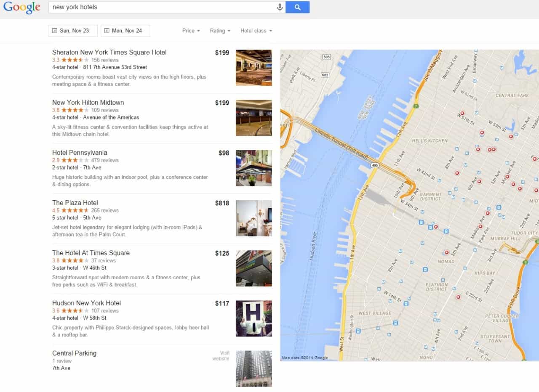Click the $117 price of Hudson New York Hotel

pos(222,303)
